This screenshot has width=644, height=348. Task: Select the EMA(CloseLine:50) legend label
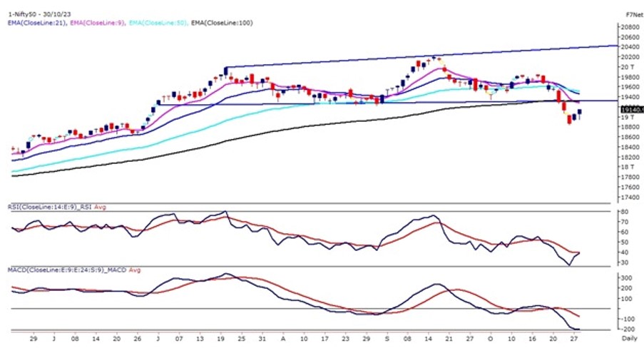click(158, 23)
